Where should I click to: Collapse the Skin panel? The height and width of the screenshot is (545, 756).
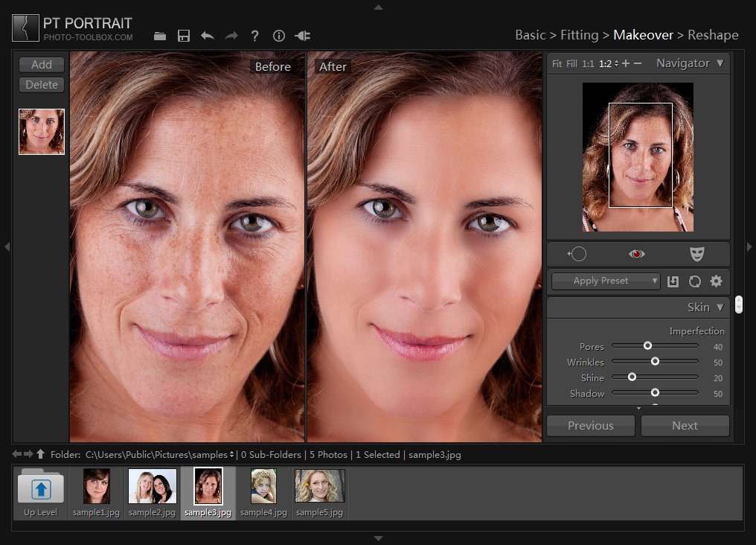tap(720, 307)
